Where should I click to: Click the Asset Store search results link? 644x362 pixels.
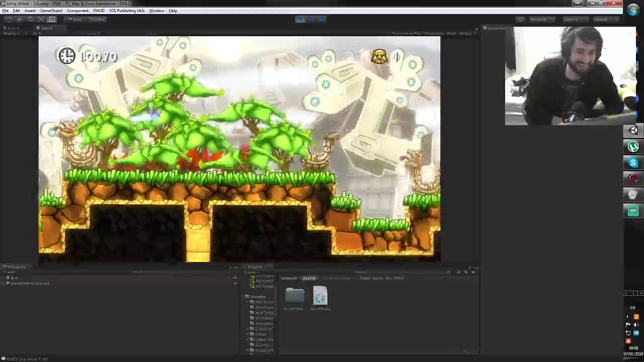382,278
